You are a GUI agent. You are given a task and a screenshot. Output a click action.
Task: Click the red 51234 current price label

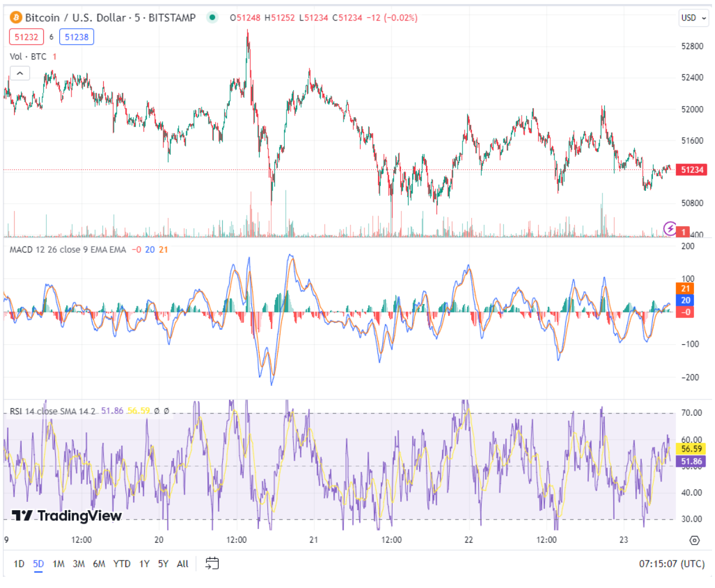point(692,170)
